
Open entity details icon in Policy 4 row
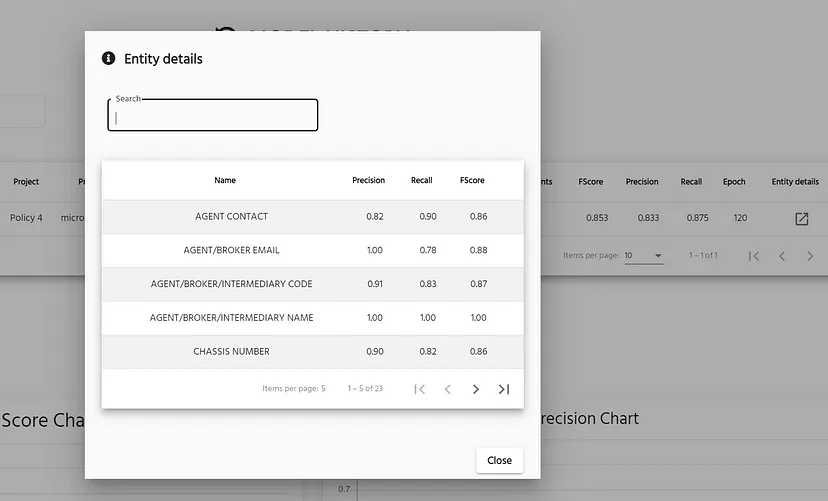pyautogui.click(x=801, y=218)
